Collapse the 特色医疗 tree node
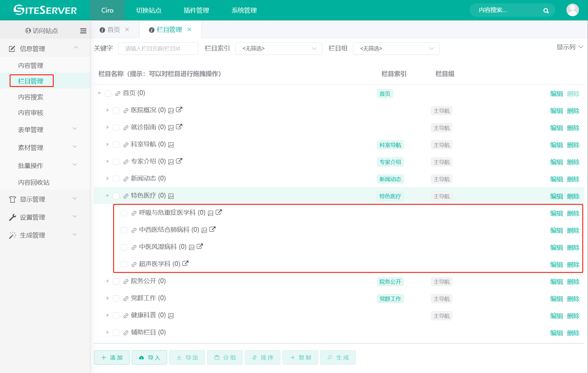This screenshot has width=588, height=373. (107, 195)
